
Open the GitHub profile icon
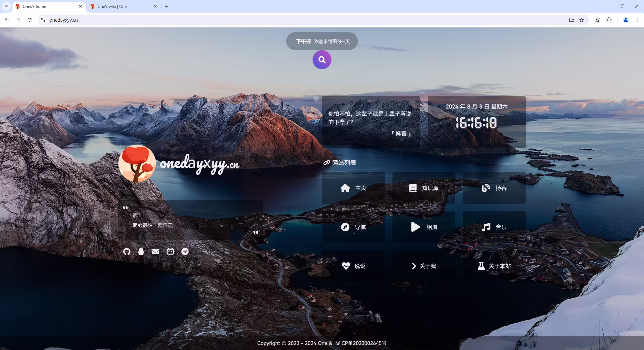(127, 252)
